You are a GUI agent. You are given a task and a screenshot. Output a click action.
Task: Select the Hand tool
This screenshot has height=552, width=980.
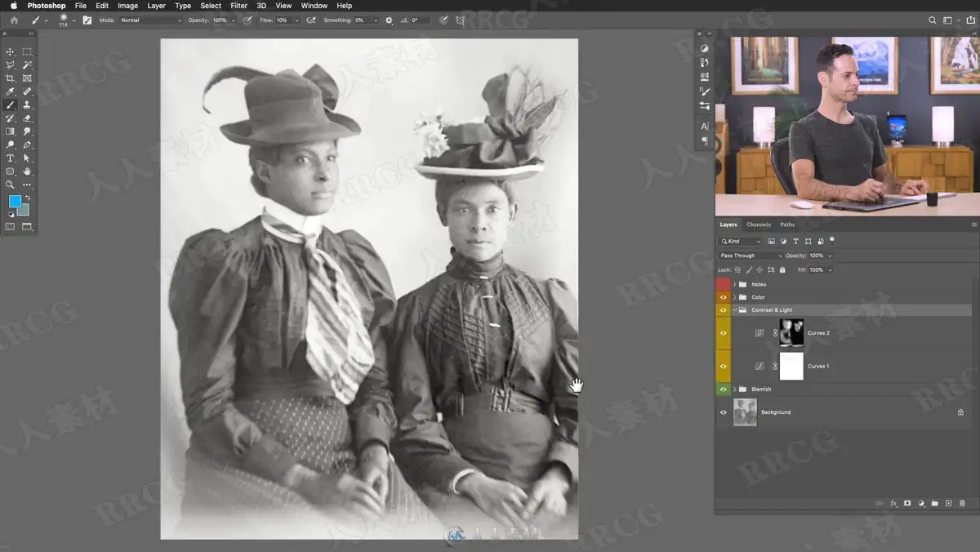click(27, 171)
